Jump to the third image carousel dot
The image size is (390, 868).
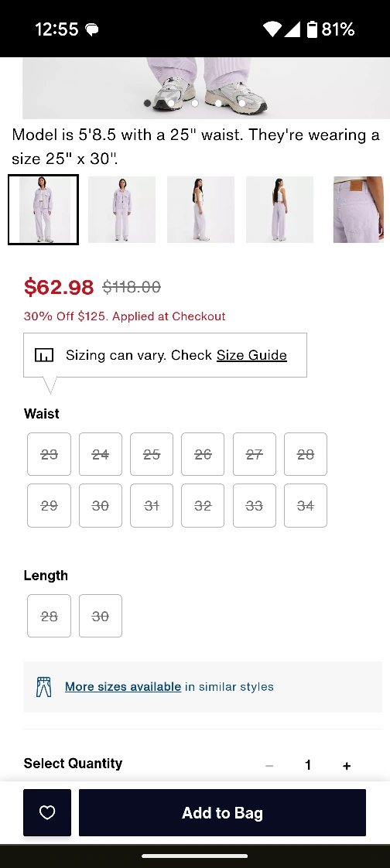point(194,103)
